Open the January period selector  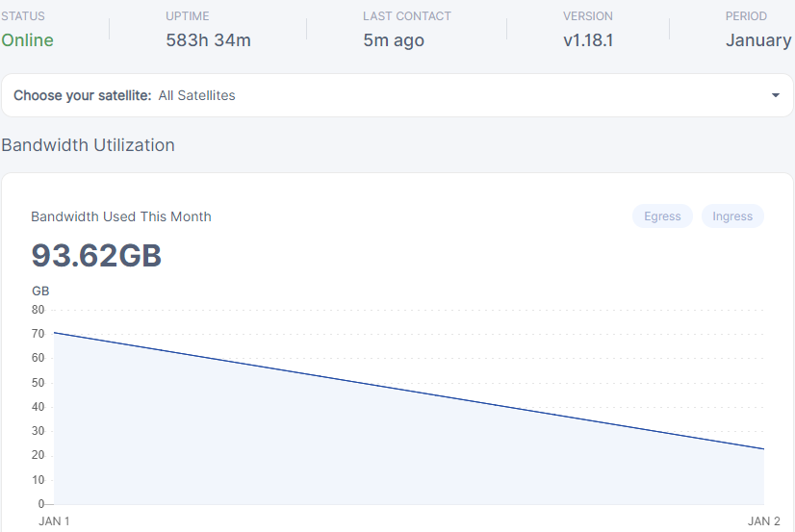[x=757, y=40]
